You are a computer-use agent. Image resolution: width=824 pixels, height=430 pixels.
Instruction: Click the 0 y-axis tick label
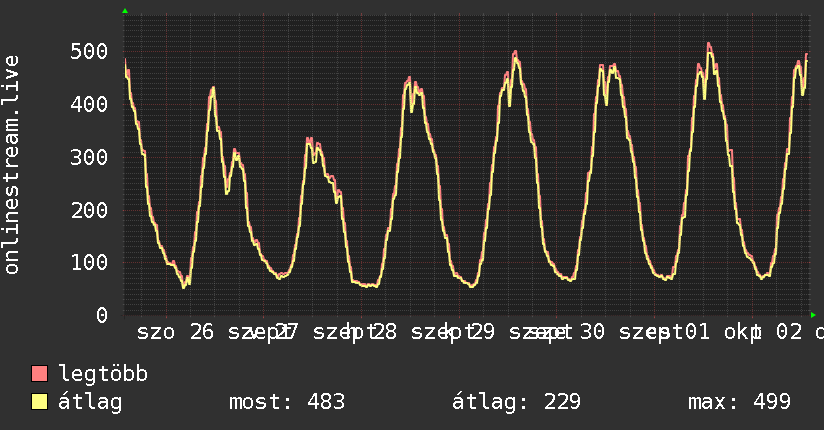tap(102, 315)
